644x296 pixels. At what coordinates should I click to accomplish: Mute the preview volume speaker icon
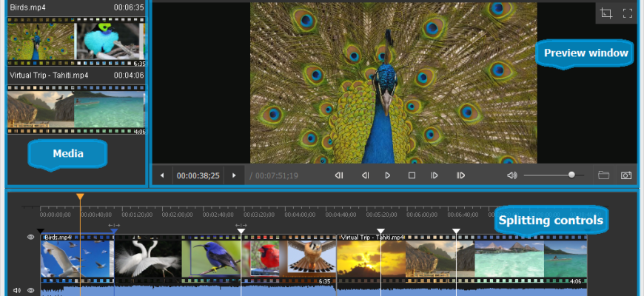pos(511,175)
